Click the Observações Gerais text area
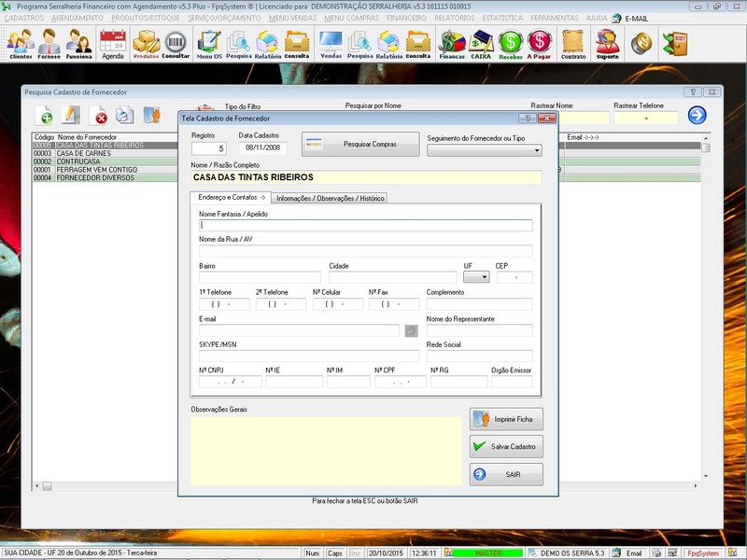The image size is (747, 560). click(326, 451)
